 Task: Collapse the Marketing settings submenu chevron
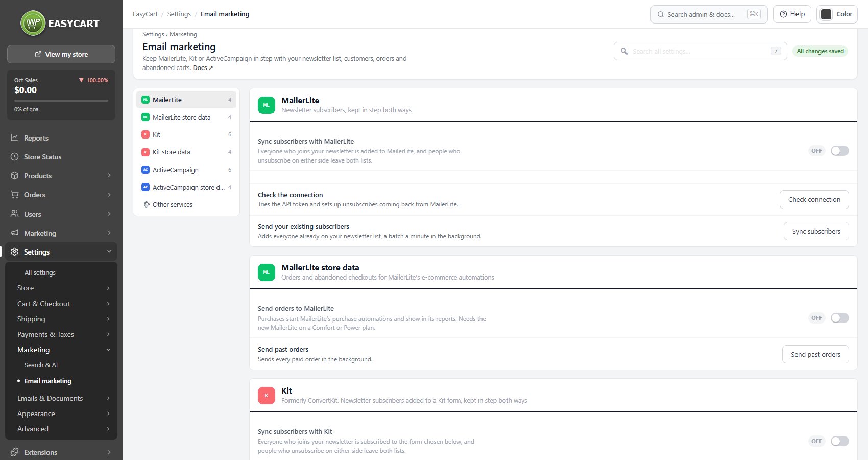108,350
